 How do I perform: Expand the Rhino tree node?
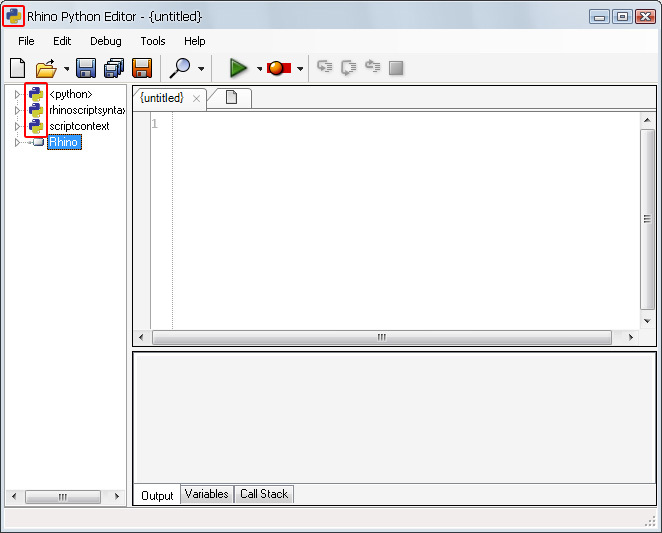17,142
